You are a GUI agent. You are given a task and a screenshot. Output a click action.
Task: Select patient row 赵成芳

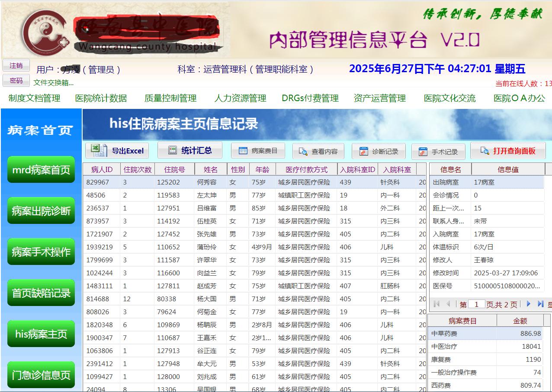[254, 286]
